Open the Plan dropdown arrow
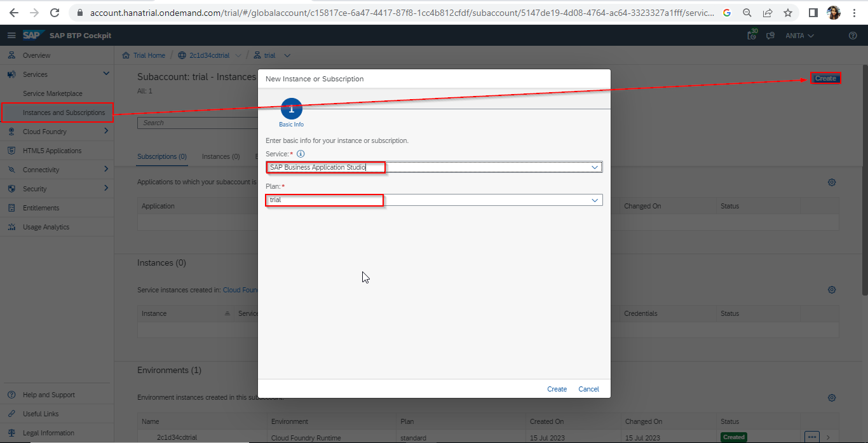 coord(595,200)
